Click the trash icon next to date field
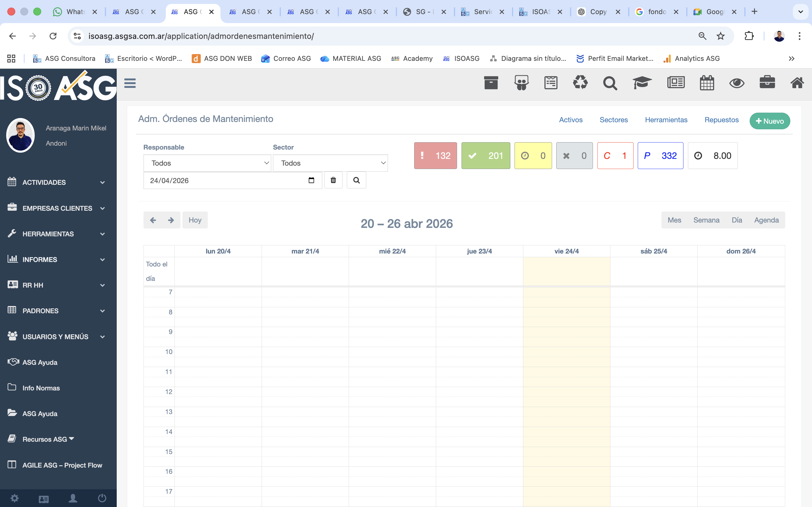This screenshot has width=812, height=507. click(x=333, y=180)
